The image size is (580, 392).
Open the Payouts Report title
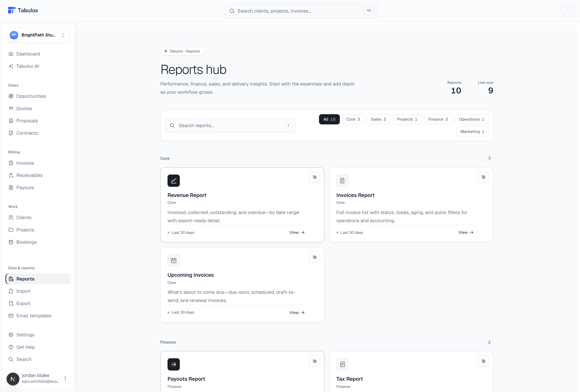tap(186, 379)
